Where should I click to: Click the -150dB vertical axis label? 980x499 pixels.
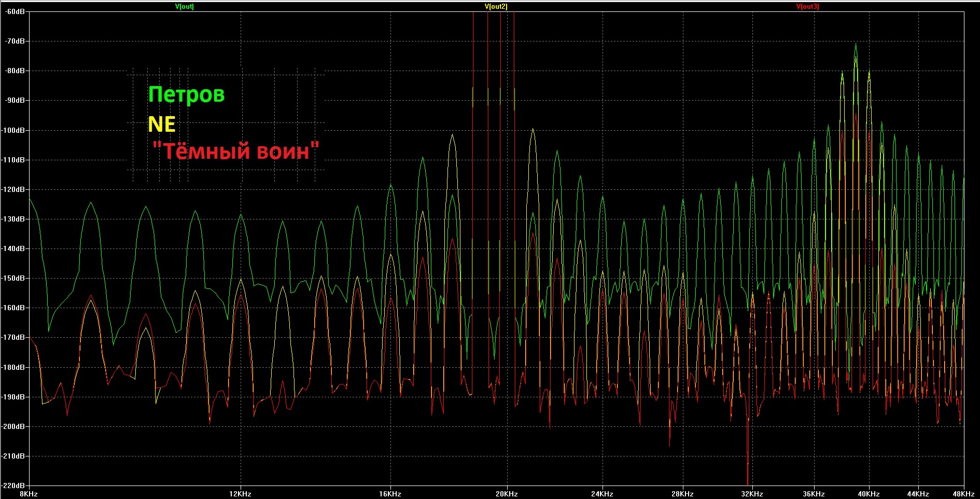click(x=13, y=279)
